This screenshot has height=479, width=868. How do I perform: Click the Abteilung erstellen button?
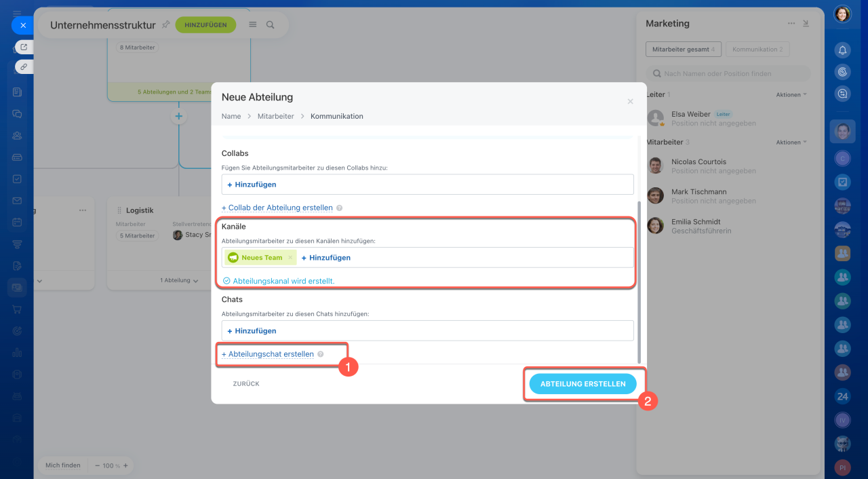pyautogui.click(x=583, y=383)
